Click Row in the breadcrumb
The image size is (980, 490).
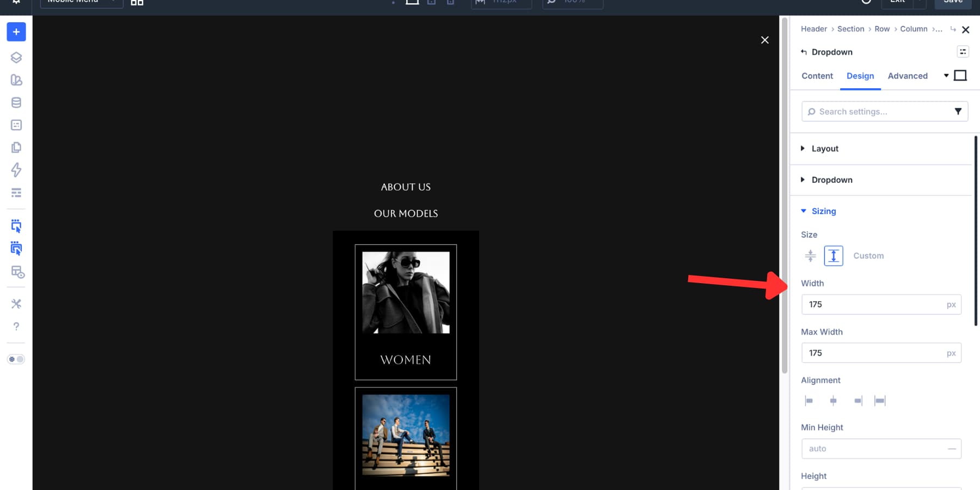(x=882, y=29)
